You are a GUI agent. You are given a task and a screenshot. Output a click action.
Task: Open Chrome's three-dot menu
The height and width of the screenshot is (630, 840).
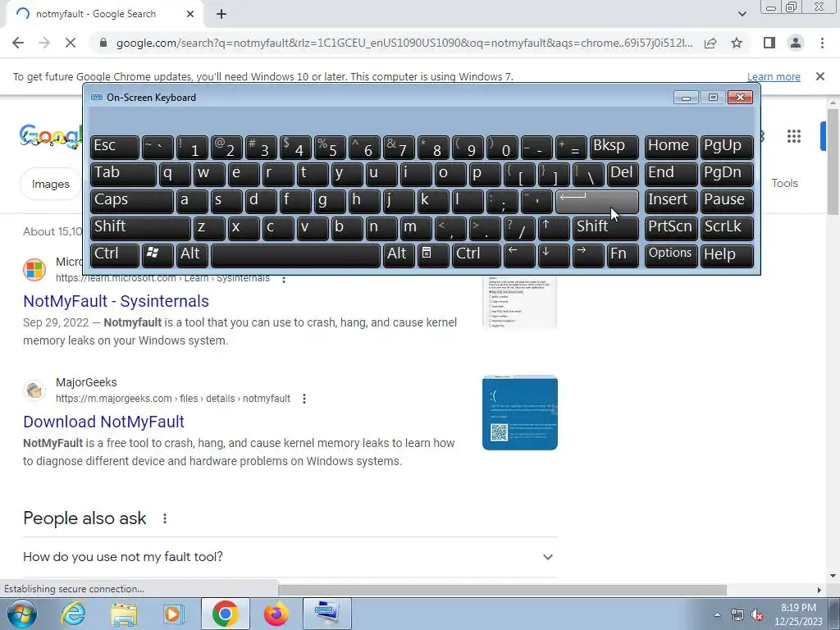click(x=822, y=43)
